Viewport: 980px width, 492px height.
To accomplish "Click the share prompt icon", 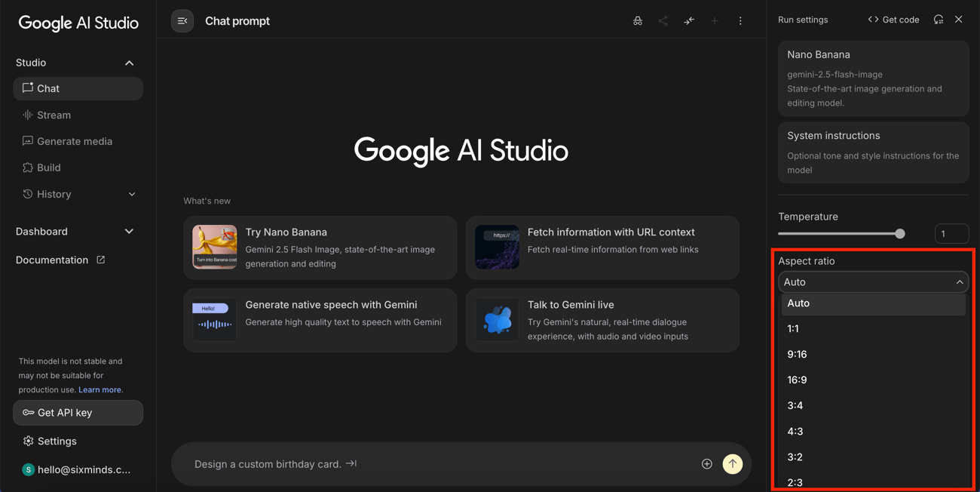I will [663, 21].
